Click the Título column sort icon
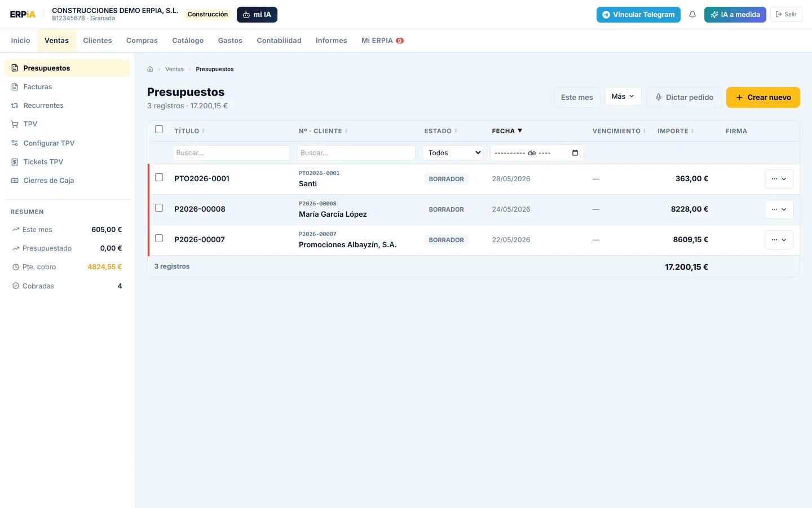The image size is (812, 508). (204, 131)
